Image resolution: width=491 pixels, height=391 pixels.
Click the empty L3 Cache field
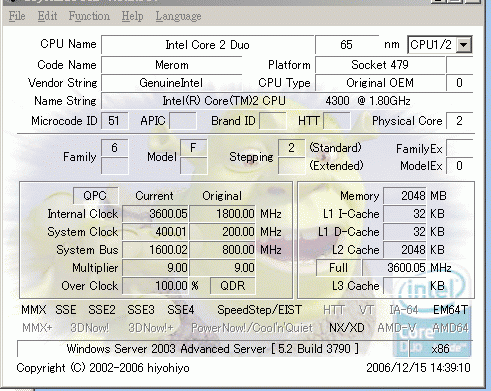[x=405, y=286]
